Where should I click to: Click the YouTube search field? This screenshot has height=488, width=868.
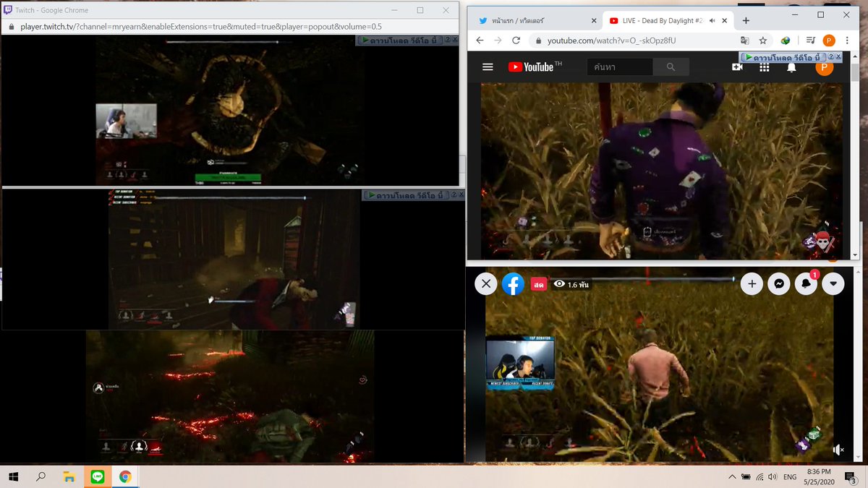coord(620,67)
